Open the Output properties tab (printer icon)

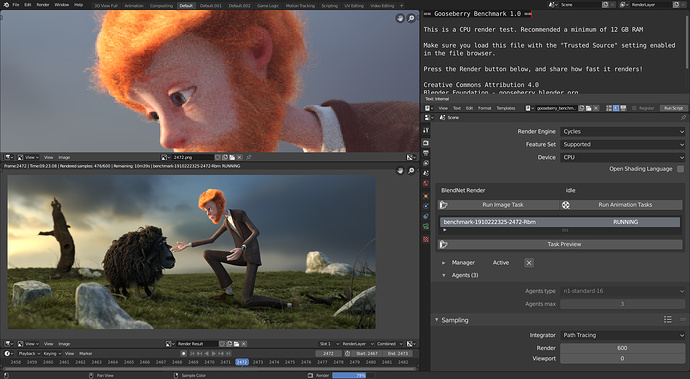click(x=426, y=153)
